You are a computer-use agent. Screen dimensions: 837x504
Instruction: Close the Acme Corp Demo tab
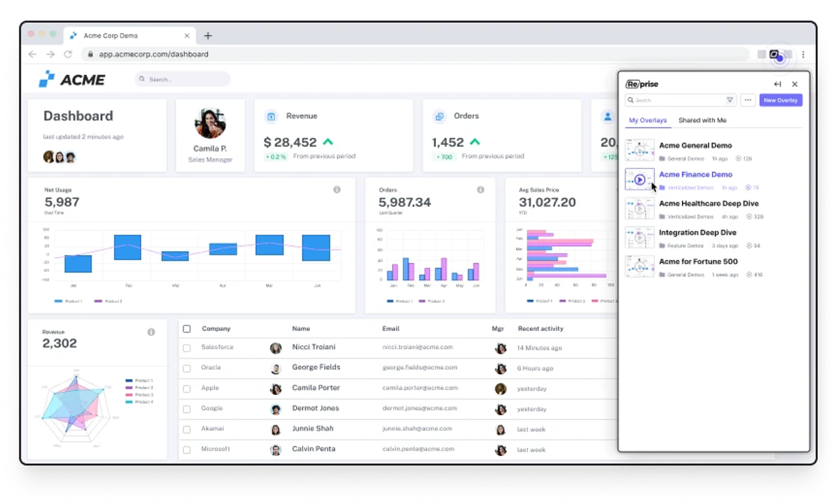tap(187, 35)
